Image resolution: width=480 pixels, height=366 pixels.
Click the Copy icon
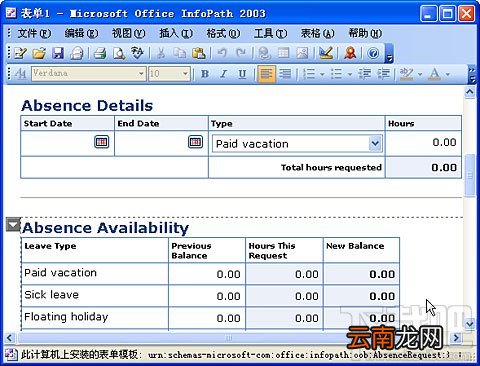(180, 53)
